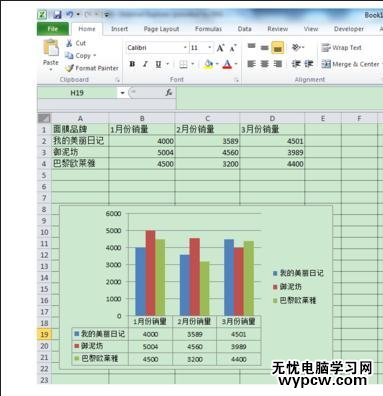This screenshot has height=396, width=383.
Task: Set bottom vertical alignment
Action: pyautogui.click(x=278, y=47)
